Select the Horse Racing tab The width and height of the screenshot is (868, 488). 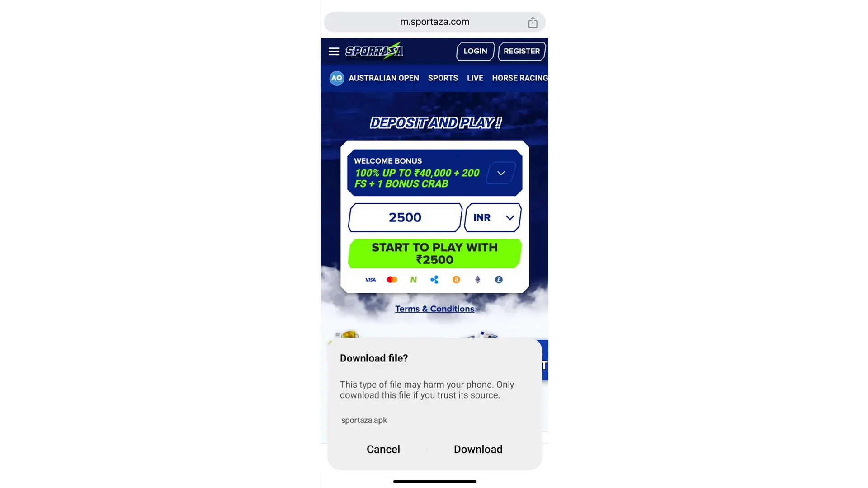point(520,78)
